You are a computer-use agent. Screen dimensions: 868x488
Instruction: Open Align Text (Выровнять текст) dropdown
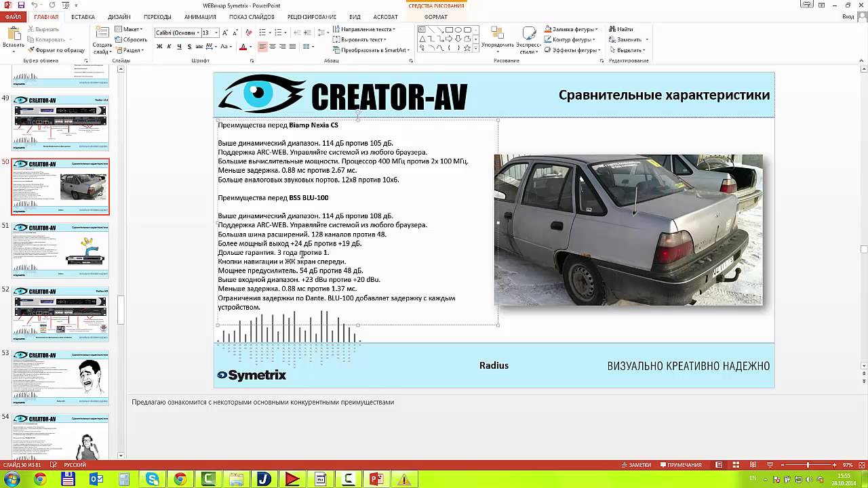pyautogui.click(x=360, y=40)
